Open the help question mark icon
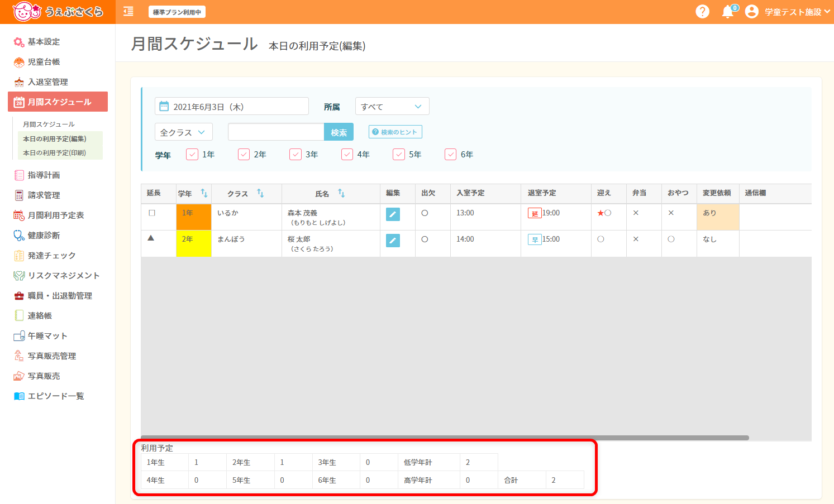 [x=702, y=11]
